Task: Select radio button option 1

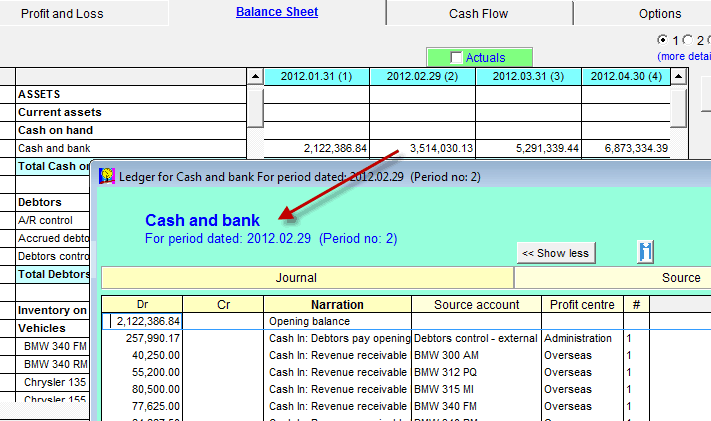Action: (x=662, y=40)
